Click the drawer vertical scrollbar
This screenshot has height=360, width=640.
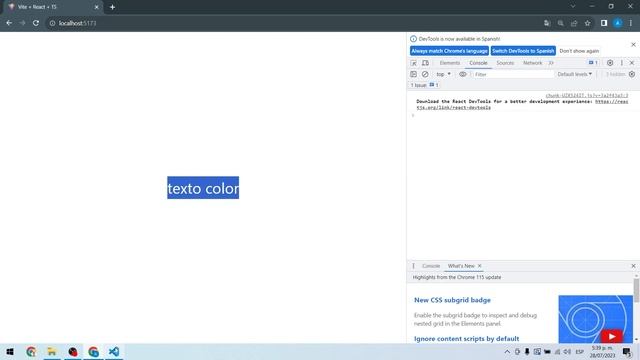636,291
